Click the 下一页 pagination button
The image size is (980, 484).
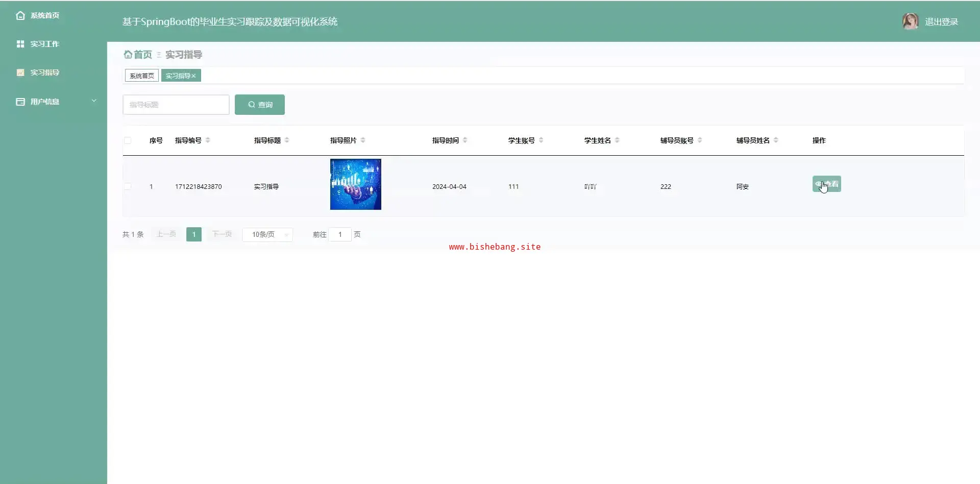[222, 234]
